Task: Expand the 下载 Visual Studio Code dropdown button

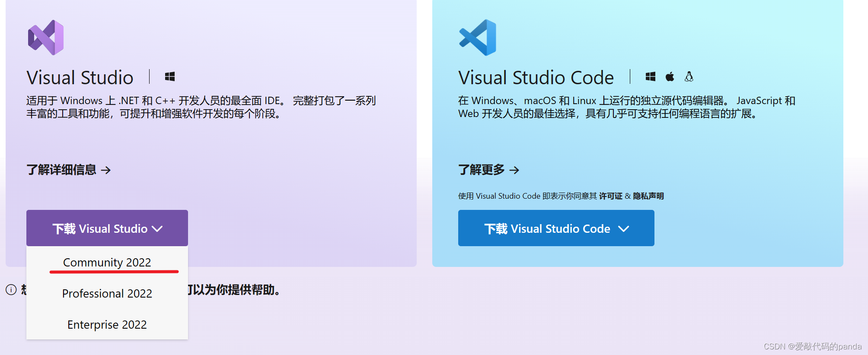Action: [556, 228]
